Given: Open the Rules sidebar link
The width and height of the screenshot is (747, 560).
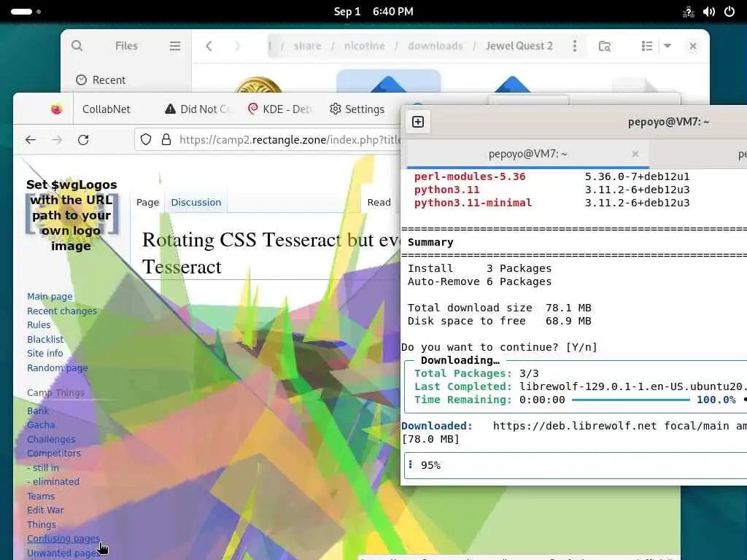Looking at the screenshot, I should [39, 324].
